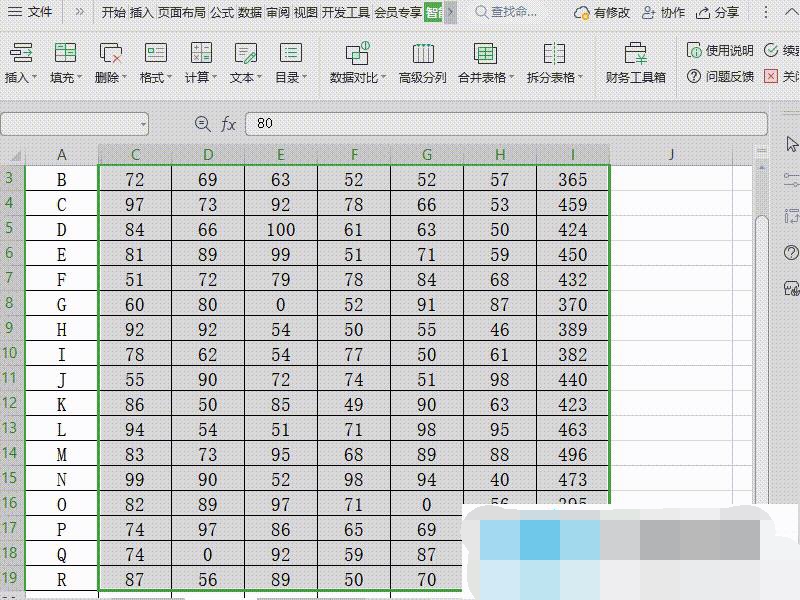Viewport: 800px width, 600px height.
Task: Click the formula bar input showing 80
Action: (x=500, y=123)
